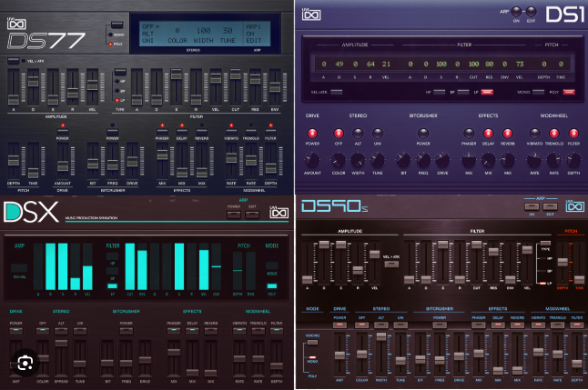Image resolution: width=588 pixels, height=390 pixels.
Task: Turn stereo COLOR knob on DS1
Action: coord(339,160)
